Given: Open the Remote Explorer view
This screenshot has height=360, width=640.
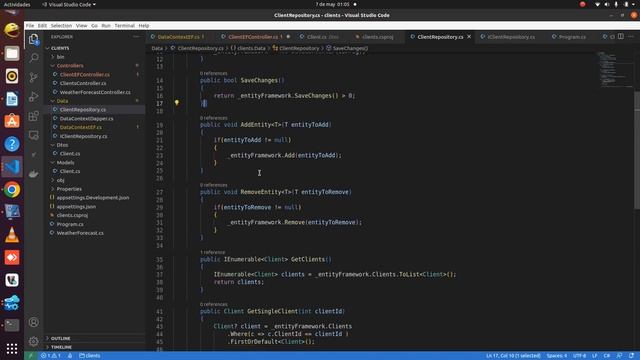Looking at the screenshot, I should point(34,135).
